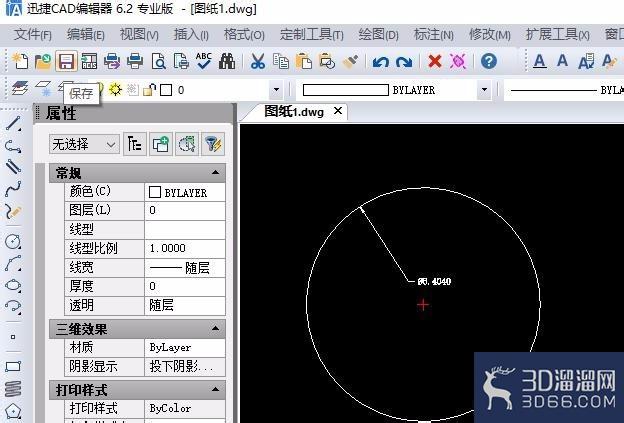Viewport: 624px width, 423px height.
Task: Toggle the property tree view icon
Action: (135, 144)
